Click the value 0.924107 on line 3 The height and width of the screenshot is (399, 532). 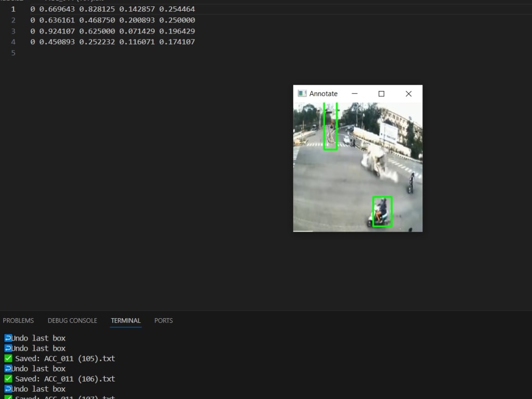[57, 31]
